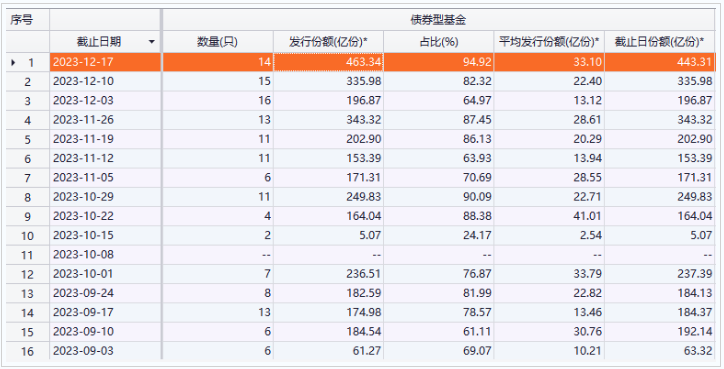Select date cell 2023-11-26
Image resolution: width=724 pixels, height=369 pixels.
[105, 120]
